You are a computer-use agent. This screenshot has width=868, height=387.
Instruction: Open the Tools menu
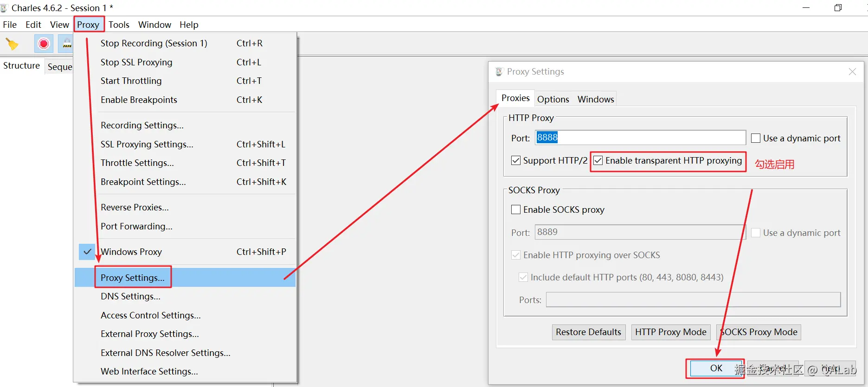(x=119, y=25)
